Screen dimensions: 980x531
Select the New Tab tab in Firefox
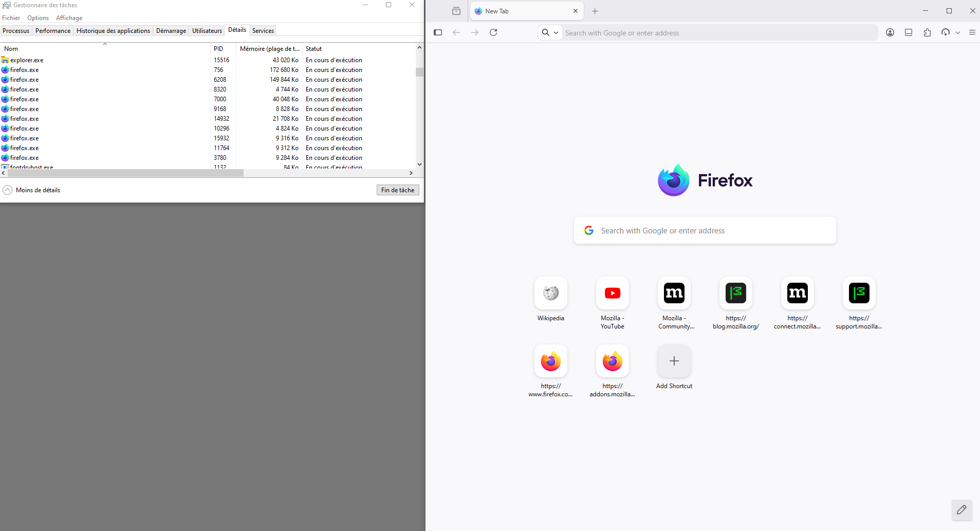click(527, 11)
